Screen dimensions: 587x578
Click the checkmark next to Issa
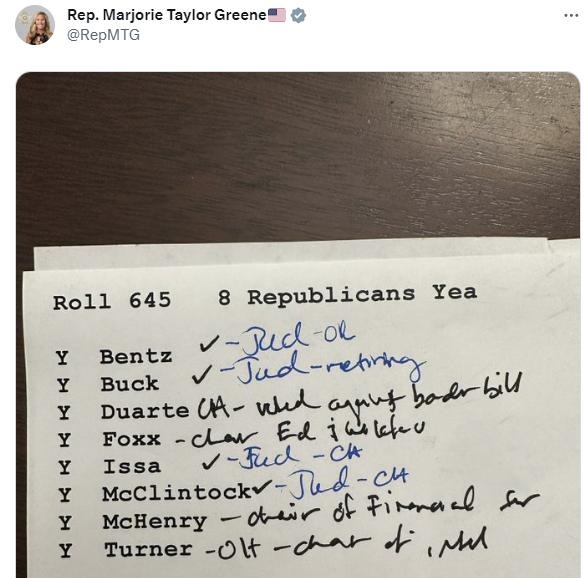[211, 461]
